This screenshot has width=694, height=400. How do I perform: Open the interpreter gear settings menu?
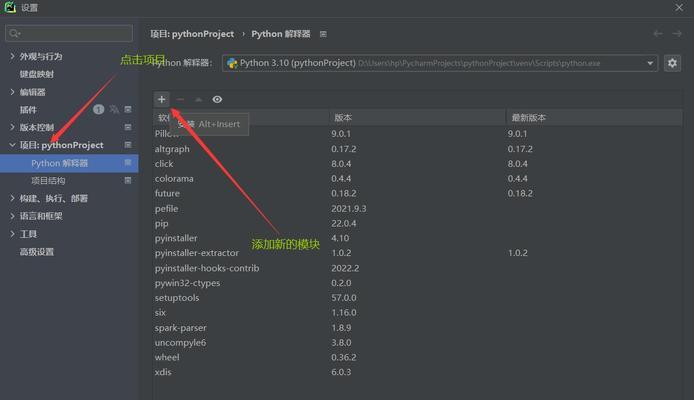pos(672,63)
